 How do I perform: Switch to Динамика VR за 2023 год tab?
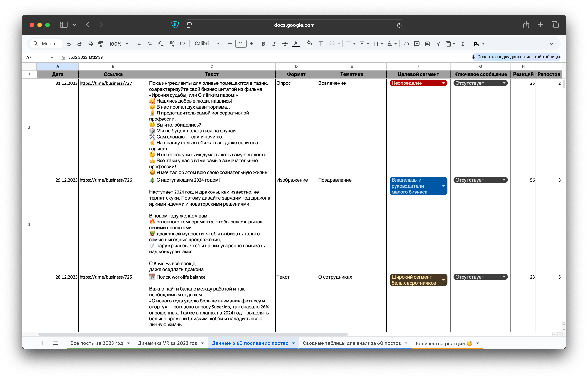pyautogui.click(x=168, y=343)
